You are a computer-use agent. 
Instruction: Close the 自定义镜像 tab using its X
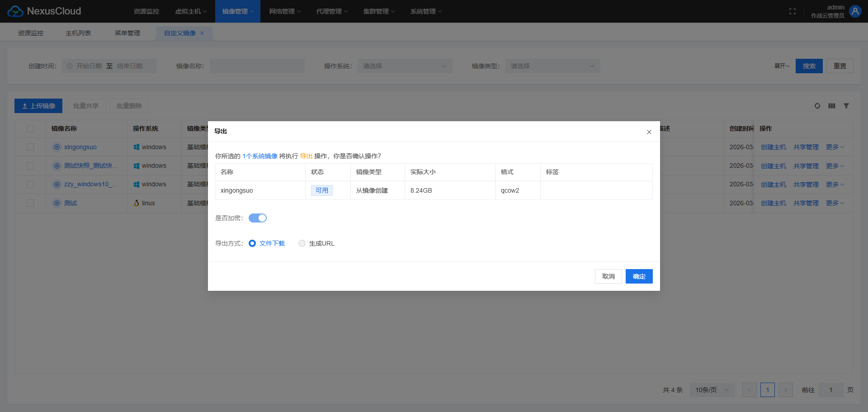[x=202, y=33]
